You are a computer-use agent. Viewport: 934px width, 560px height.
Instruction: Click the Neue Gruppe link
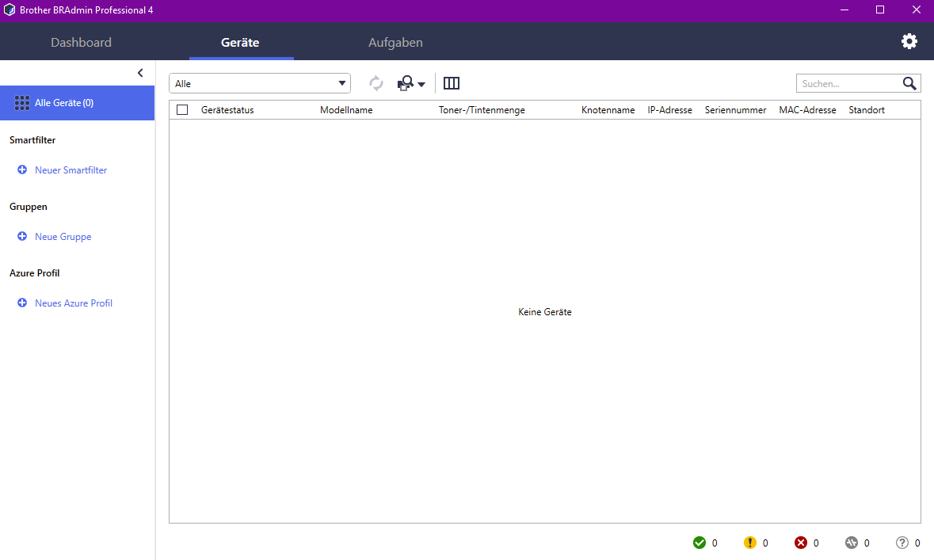[63, 237]
